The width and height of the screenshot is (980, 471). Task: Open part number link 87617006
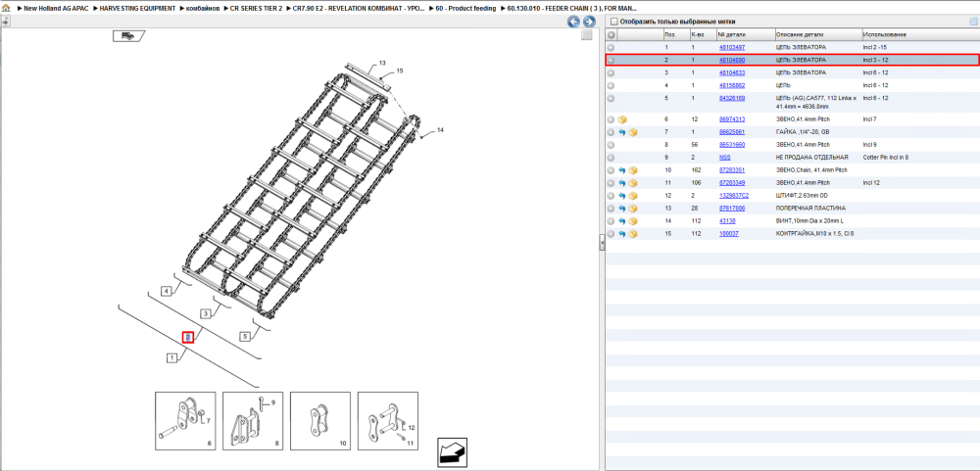pos(732,209)
